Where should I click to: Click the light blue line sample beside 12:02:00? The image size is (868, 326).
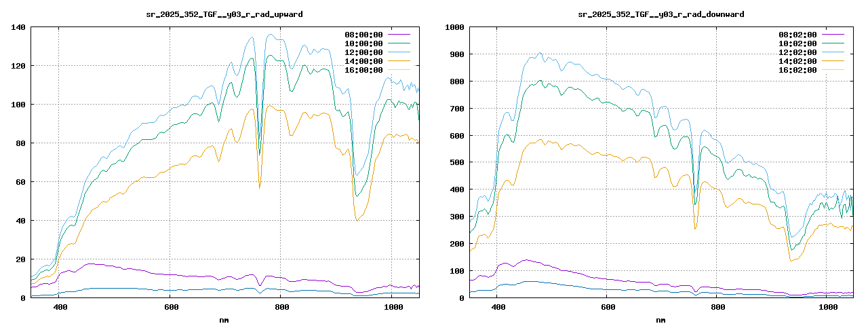coord(833,52)
